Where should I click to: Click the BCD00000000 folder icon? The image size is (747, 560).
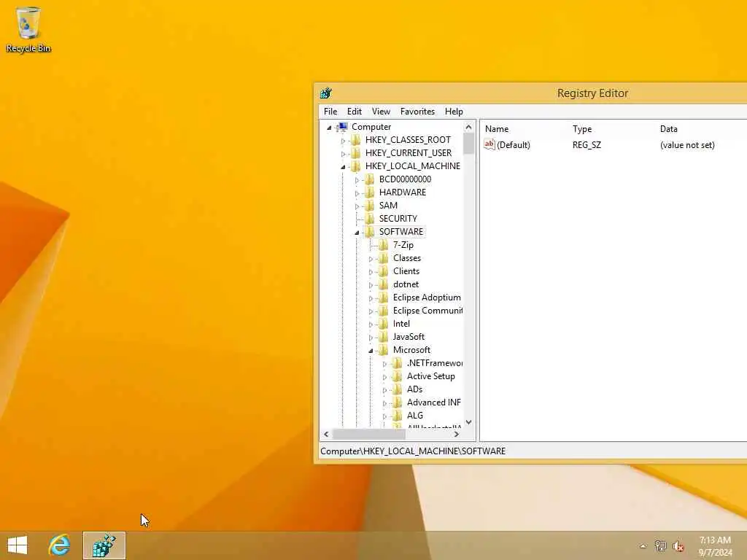[x=370, y=179]
